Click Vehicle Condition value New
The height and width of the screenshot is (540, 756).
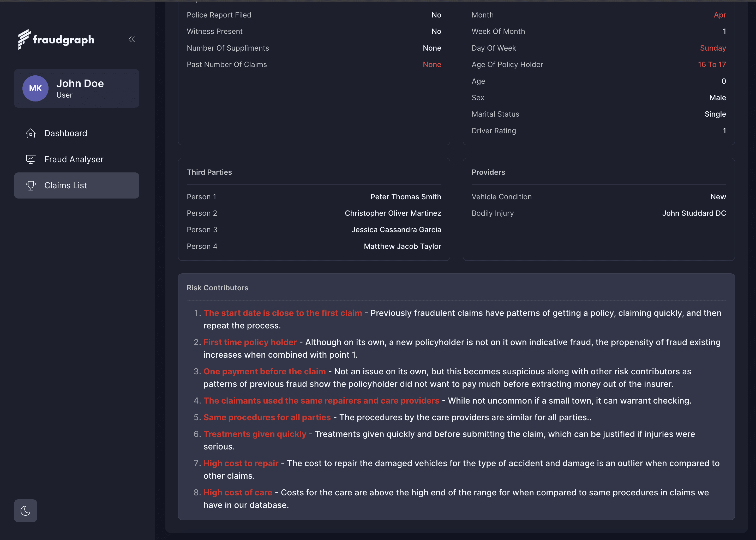(x=718, y=197)
